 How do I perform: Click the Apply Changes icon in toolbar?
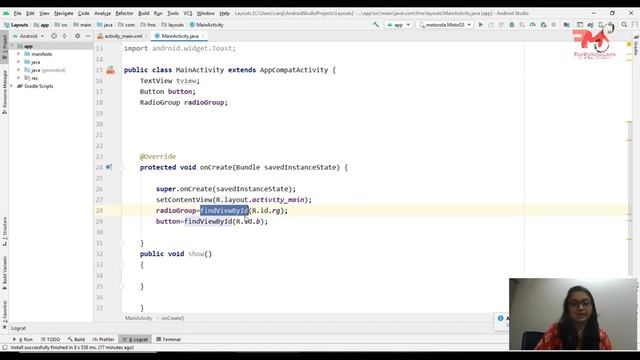(x=491, y=25)
